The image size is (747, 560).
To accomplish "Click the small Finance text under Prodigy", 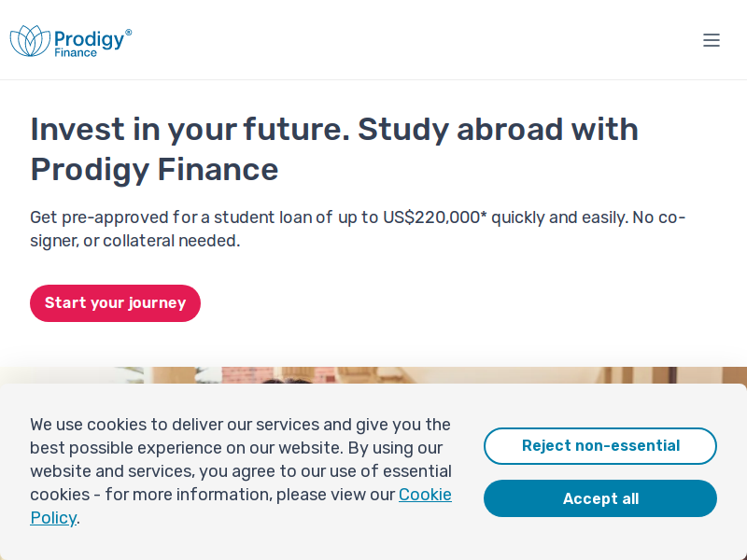I will pyautogui.click(x=76, y=53).
